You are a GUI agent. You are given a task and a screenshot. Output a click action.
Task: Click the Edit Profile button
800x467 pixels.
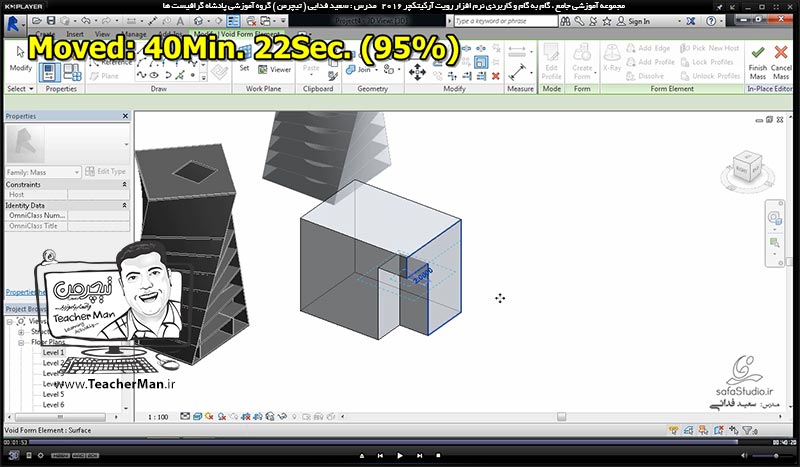pyautogui.click(x=552, y=62)
